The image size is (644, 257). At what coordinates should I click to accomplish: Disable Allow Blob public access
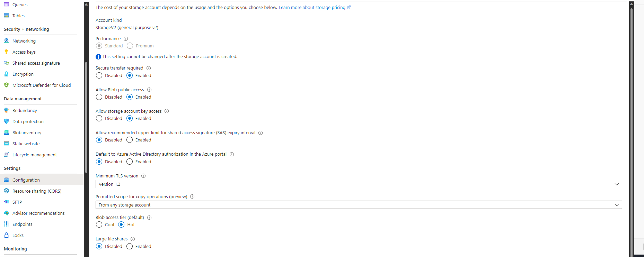pyautogui.click(x=99, y=97)
